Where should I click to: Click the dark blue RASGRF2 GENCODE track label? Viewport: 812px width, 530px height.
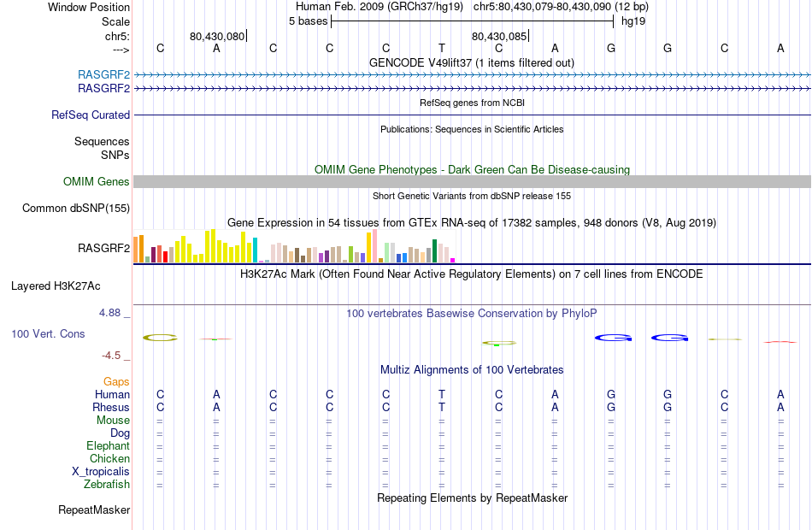pyautogui.click(x=103, y=88)
